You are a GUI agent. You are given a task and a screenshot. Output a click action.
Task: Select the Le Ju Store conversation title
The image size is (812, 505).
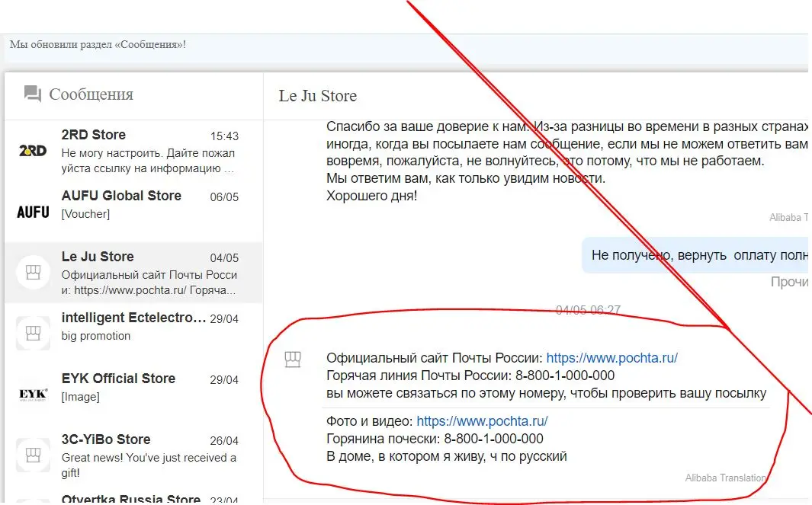coord(98,257)
